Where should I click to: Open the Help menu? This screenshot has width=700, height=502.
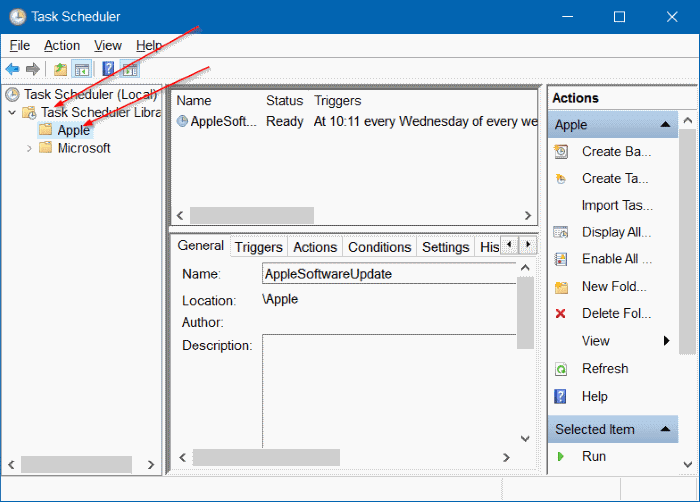[149, 46]
